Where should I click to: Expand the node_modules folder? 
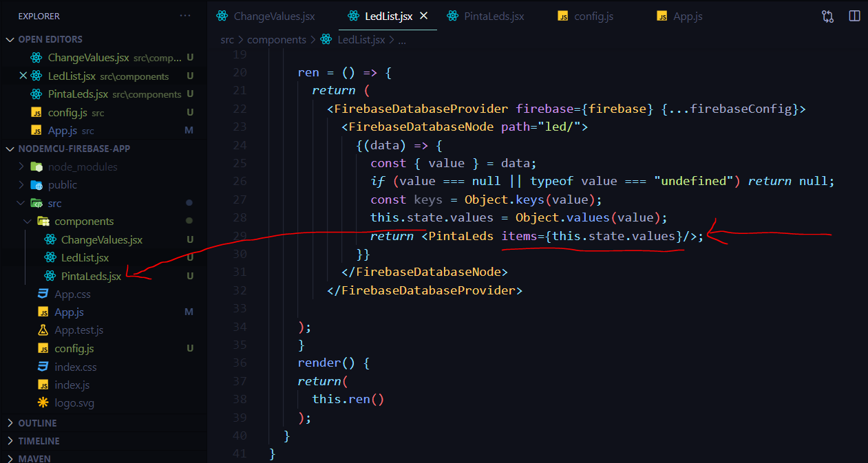pyautogui.click(x=21, y=166)
